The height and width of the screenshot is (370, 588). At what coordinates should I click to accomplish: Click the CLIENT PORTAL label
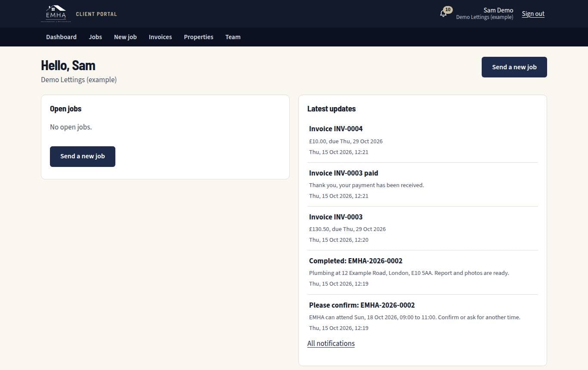pos(96,14)
